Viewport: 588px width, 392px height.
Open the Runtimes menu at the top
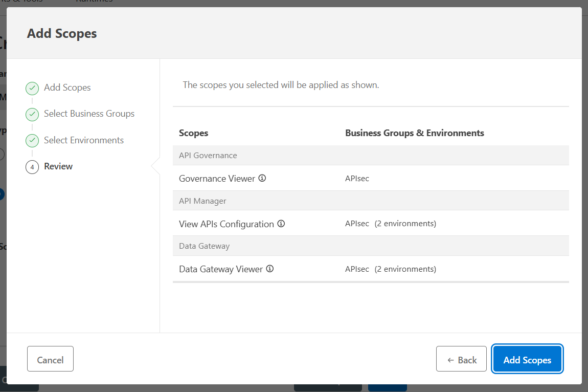pyautogui.click(x=94, y=2)
